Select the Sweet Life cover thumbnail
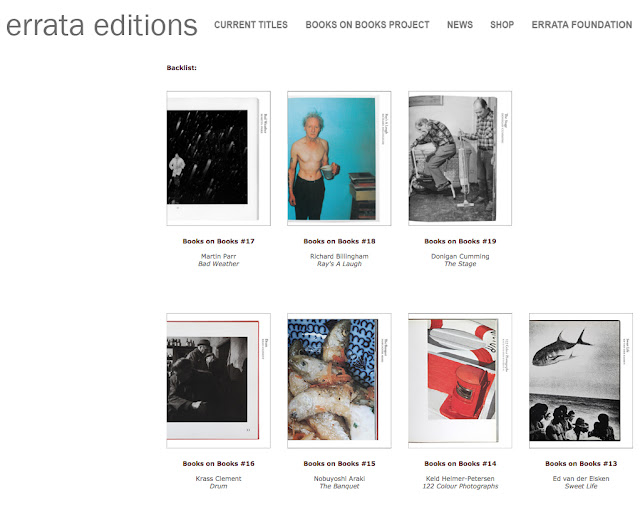Screen dimensions: 640x506 point(581,381)
